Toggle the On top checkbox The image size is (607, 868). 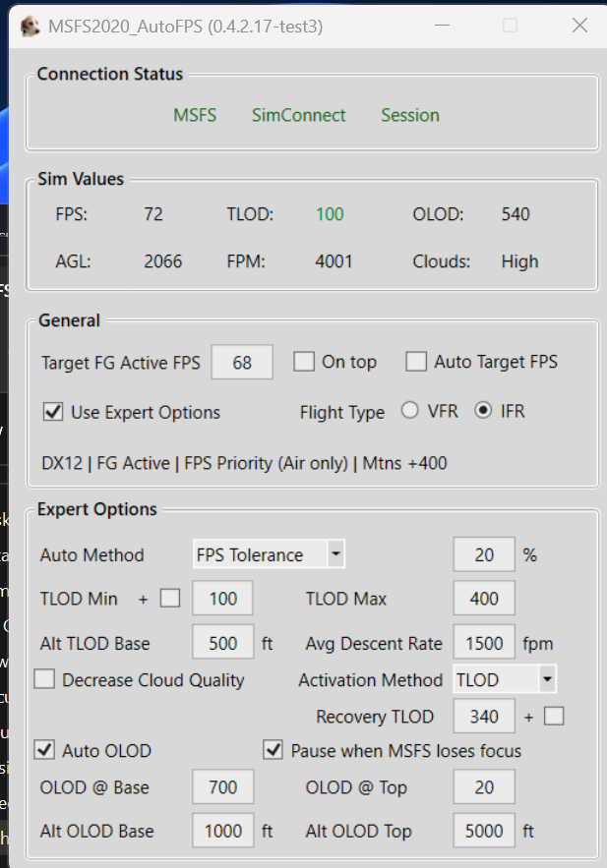coord(304,362)
